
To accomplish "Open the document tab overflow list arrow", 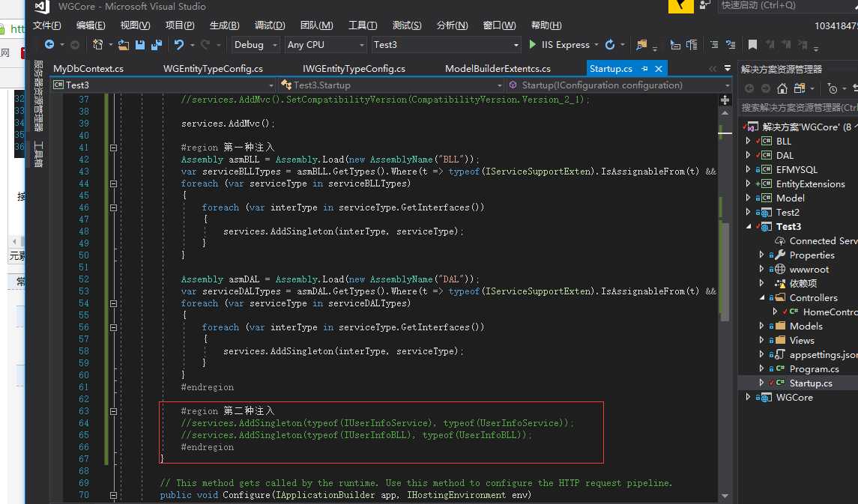I will (x=727, y=68).
